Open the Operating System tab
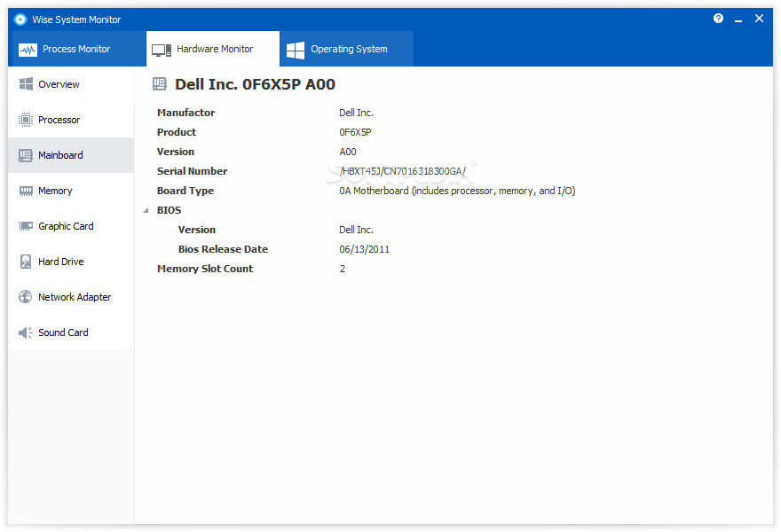Image resolution: width=781 pixels, height=532 pixels. click(x=347, y=49)
